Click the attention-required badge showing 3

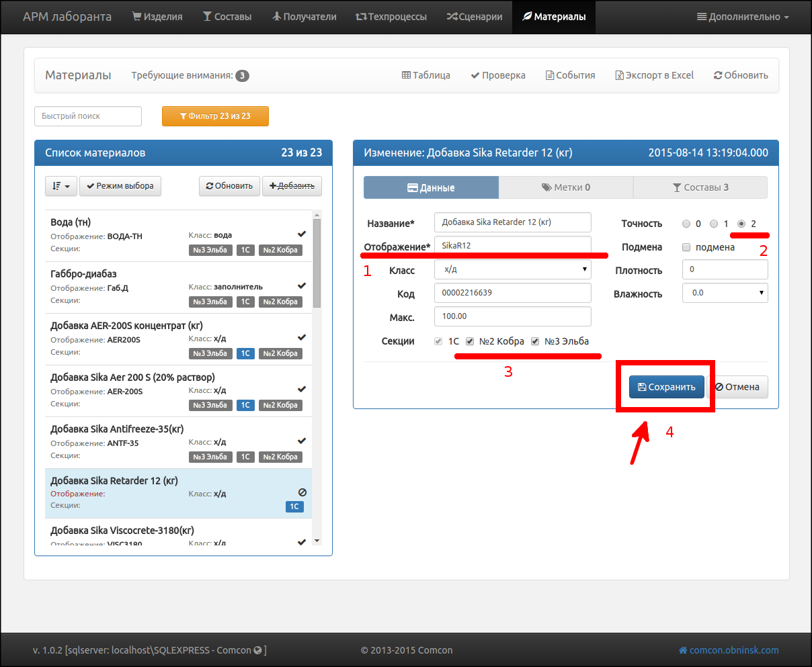(242, 76)
